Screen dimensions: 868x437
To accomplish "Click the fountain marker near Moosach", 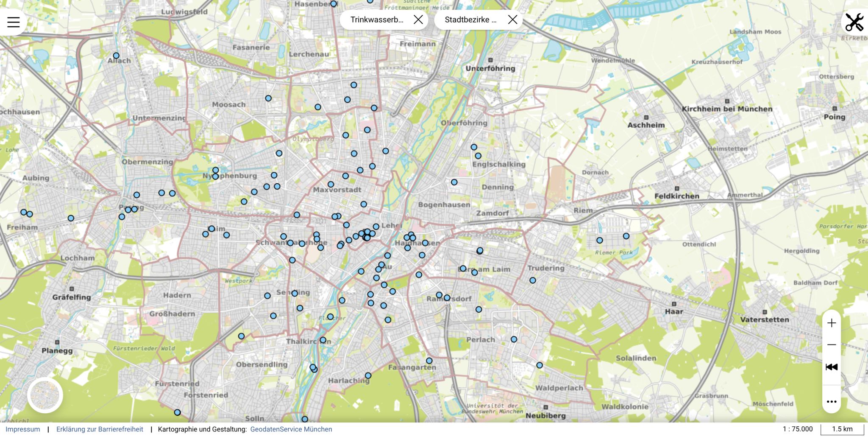I will coord(268,98).
